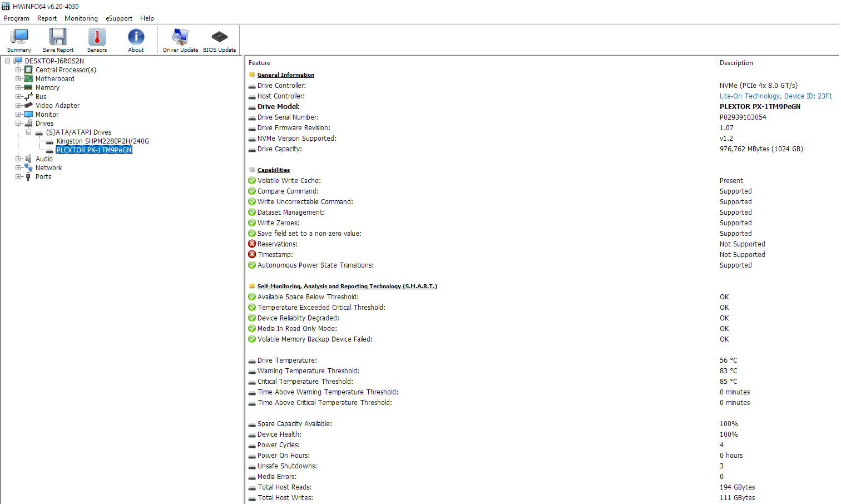The height and width of the screenshot is (504, 841).
Task: Click the NVMe (PCIe 4x 8.0 GT/s) value
Action: tap(758, 86)
